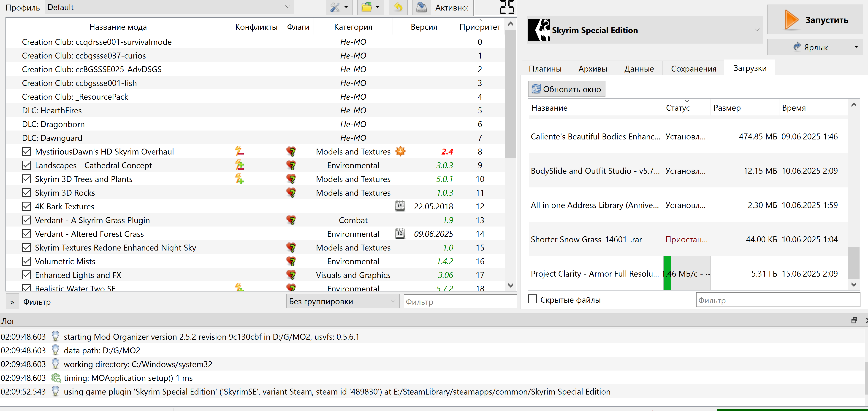Switch to the Плагины tab
This screenshot has width=868, height=411.
click(545, 69)
